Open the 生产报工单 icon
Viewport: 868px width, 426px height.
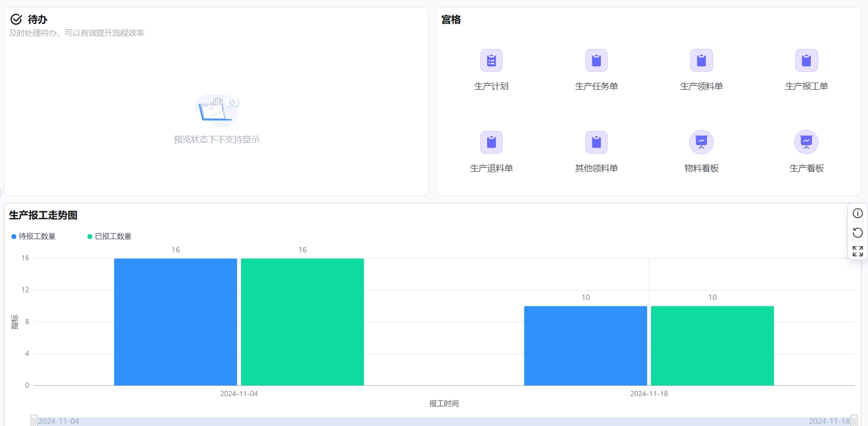click(806, 60)
